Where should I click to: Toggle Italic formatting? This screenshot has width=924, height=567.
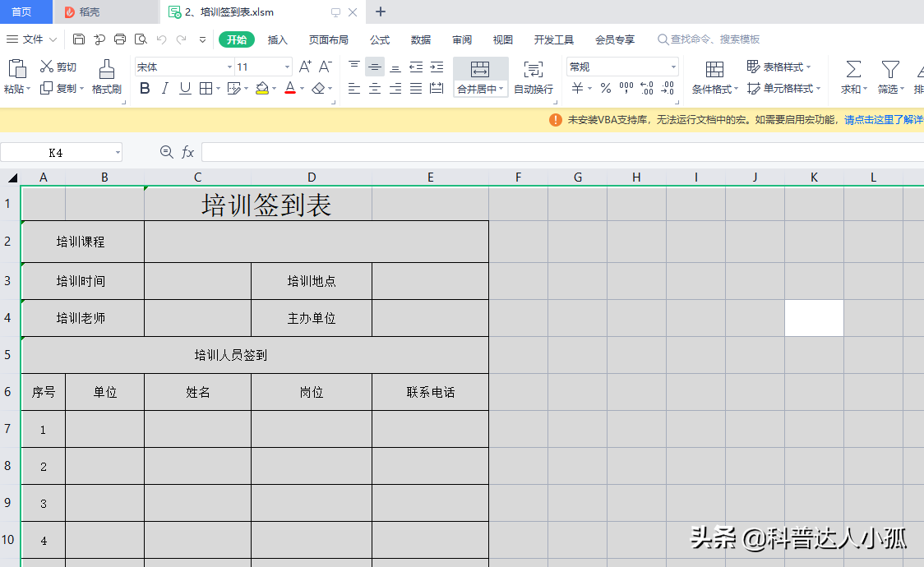[x=165, y=88]
